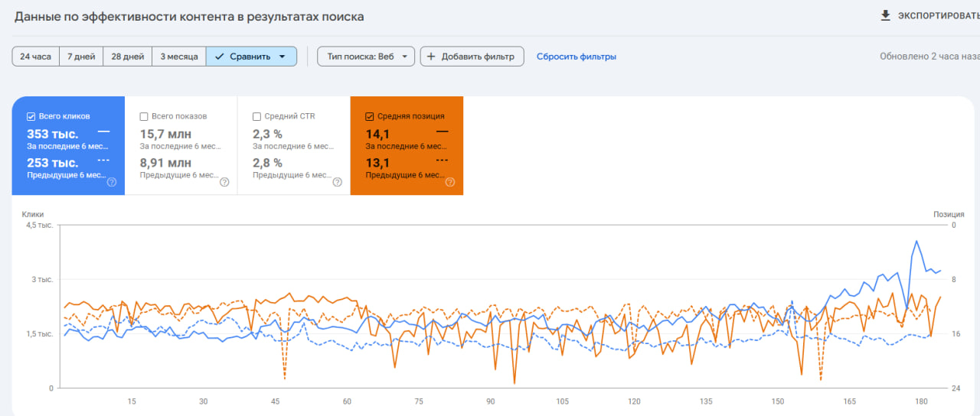Screen dimensions: 980x416
Task: Click the plus icon in Добавить фильтр
Action: (x=430, y=57)
